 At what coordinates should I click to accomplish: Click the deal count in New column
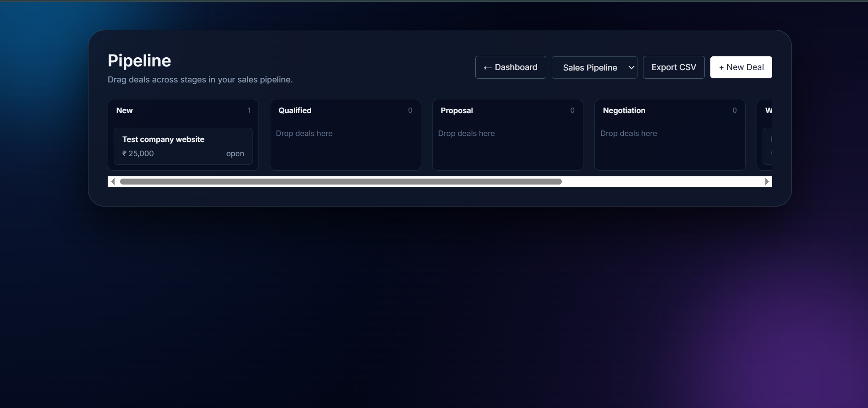pyautogui.click(x=249, y=110)
